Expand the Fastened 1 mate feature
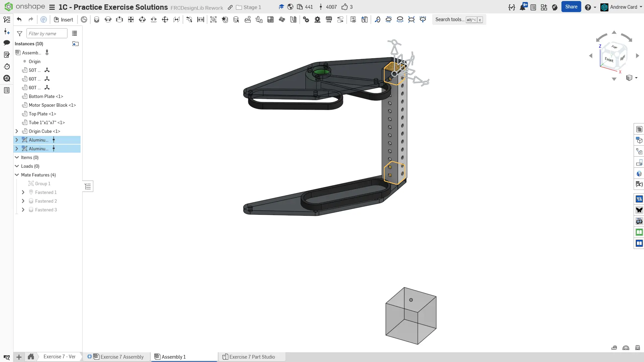This screenshot has height=362, width=644. [x=23, y=192]
